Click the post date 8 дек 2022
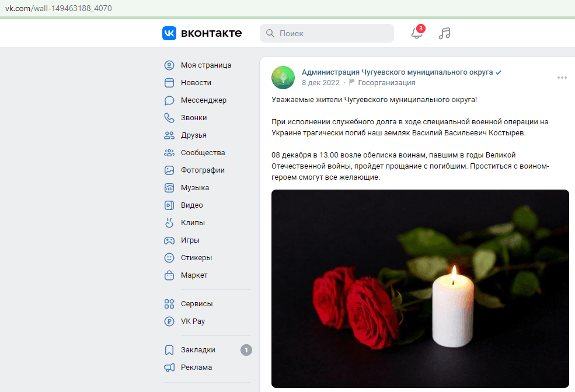Viewport: 575px width, 392px height. coord(320,83)
